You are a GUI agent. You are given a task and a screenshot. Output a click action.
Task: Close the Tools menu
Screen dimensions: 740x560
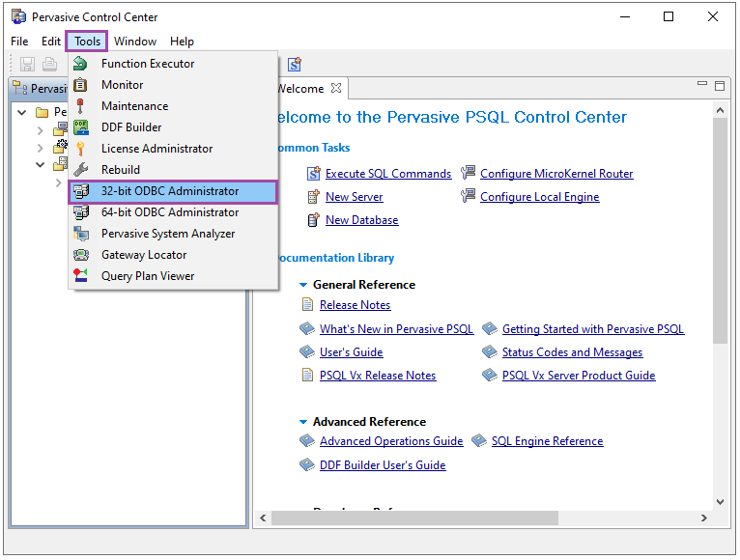[87, 42]
